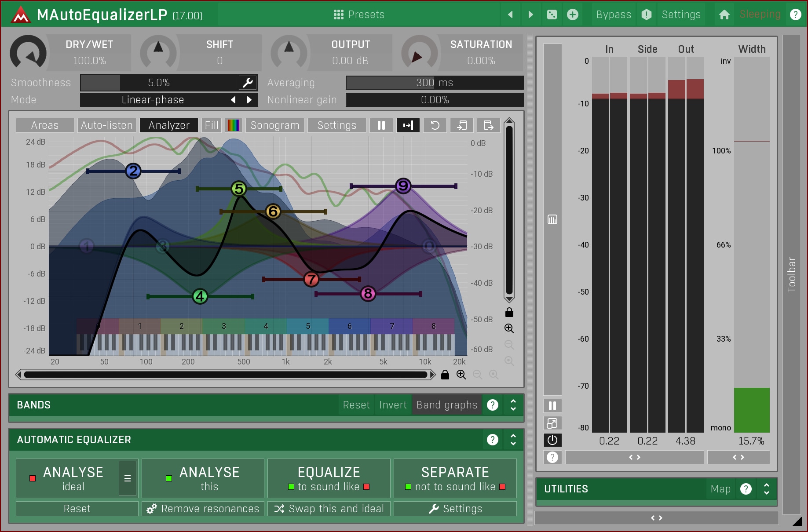The image size is (808, 532).
Task: Toggle the Fill analyzer option
Action: tap(212, 125)
